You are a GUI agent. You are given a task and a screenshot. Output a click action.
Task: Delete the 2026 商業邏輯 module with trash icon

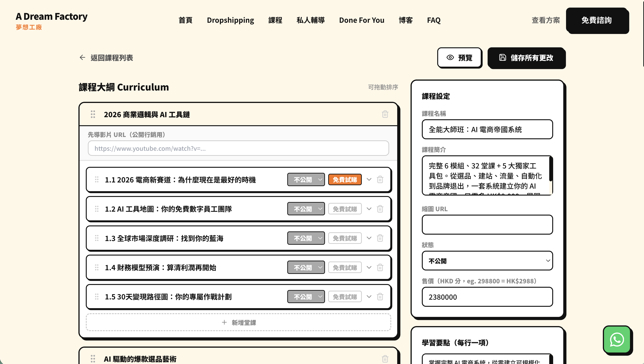pos(385,114)
